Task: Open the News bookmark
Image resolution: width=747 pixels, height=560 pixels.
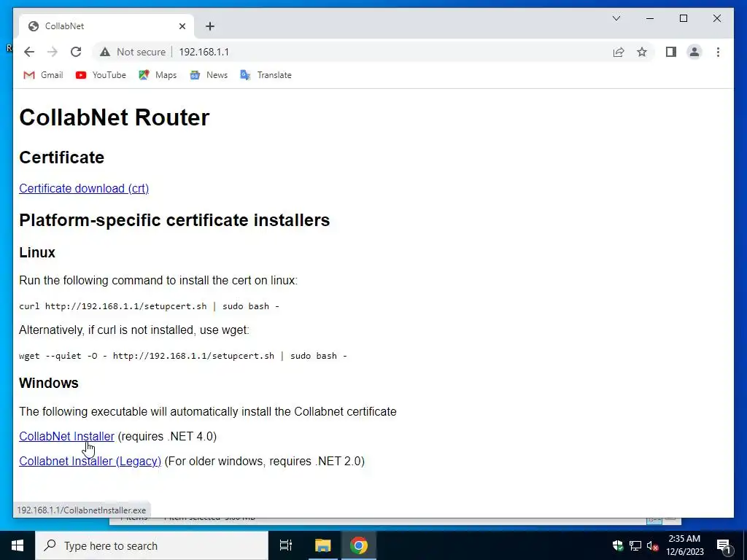Action: point(209,75)
